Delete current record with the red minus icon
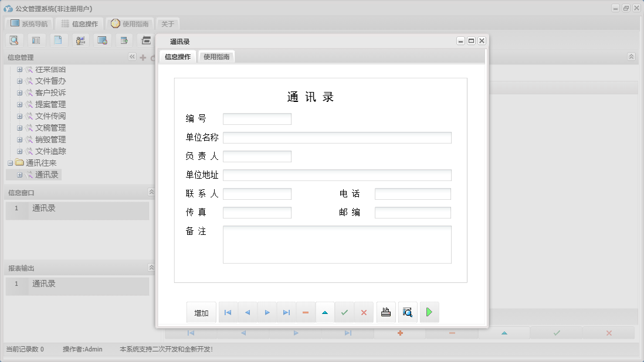644x362 pixels. click(306, 312)
